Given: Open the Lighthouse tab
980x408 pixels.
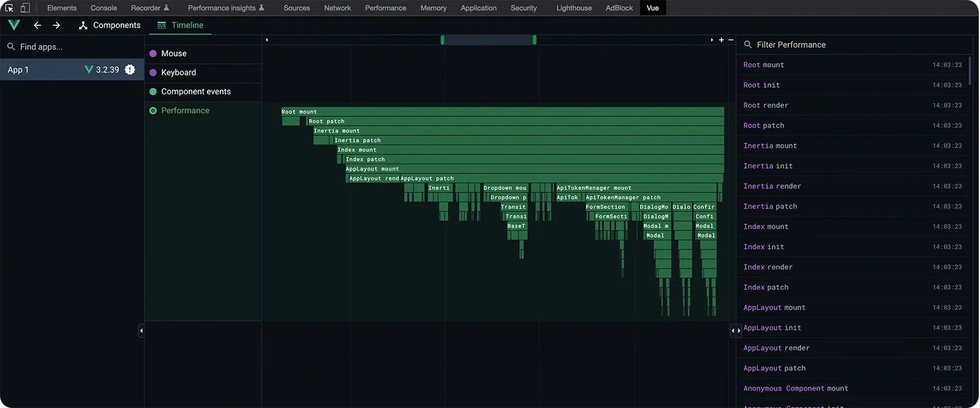Looking at the screenshot, I should (574, 8).
